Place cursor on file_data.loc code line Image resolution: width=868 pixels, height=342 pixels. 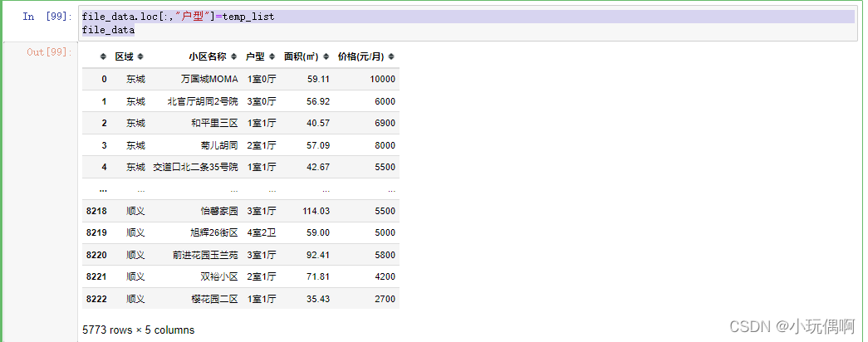(179, 17)
